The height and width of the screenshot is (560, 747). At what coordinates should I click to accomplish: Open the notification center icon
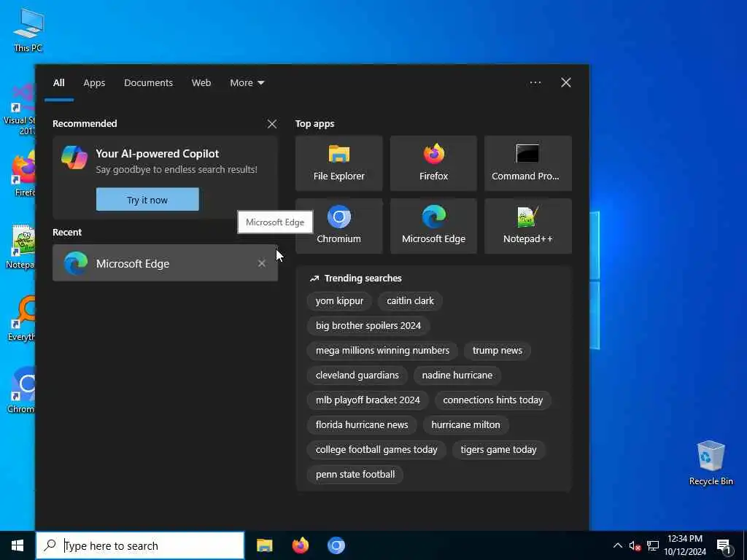click(724, 546)
